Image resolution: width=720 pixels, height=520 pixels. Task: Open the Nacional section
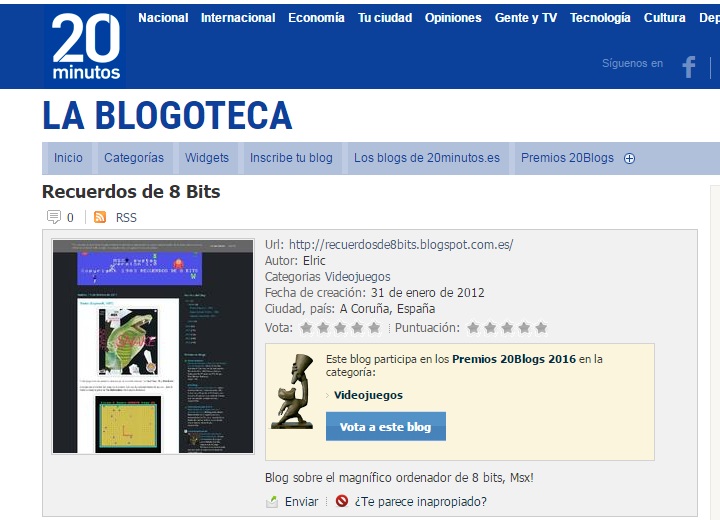tap(163, 18)
